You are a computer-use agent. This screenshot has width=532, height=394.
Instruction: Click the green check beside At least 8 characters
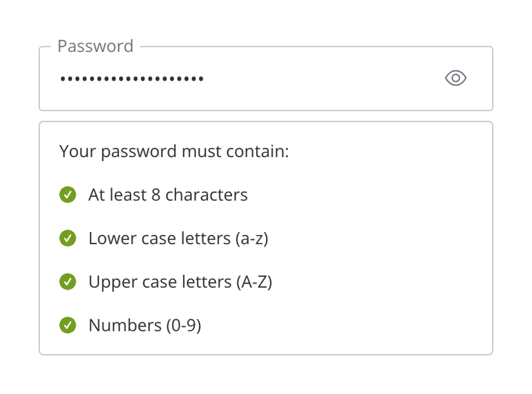coord(68,195)
